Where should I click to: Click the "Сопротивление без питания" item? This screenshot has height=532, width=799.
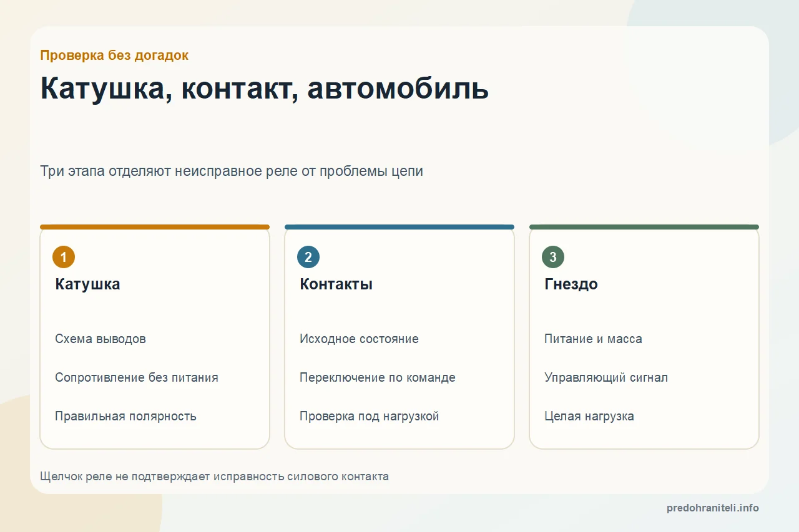137,377
